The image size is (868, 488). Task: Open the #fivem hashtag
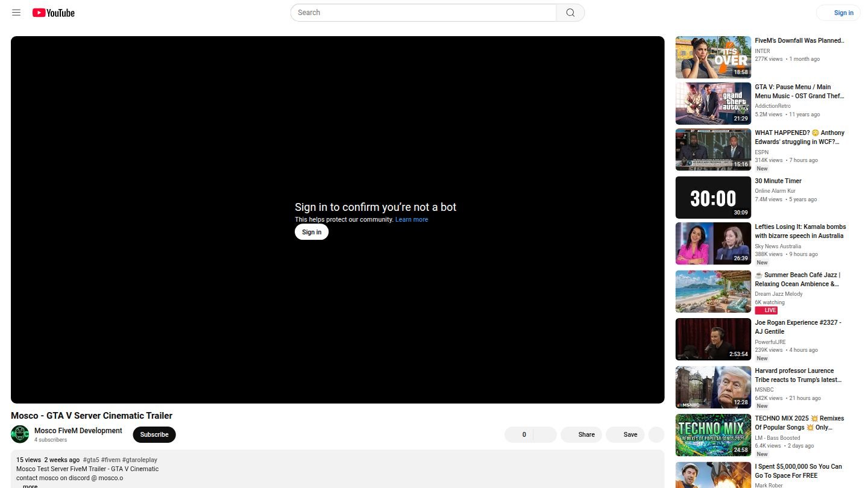pyautogui.click(x=111, y=460)
